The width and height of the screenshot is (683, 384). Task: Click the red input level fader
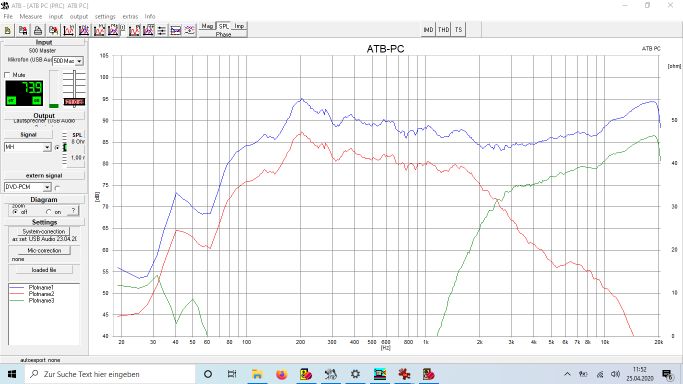coord(74,102)
